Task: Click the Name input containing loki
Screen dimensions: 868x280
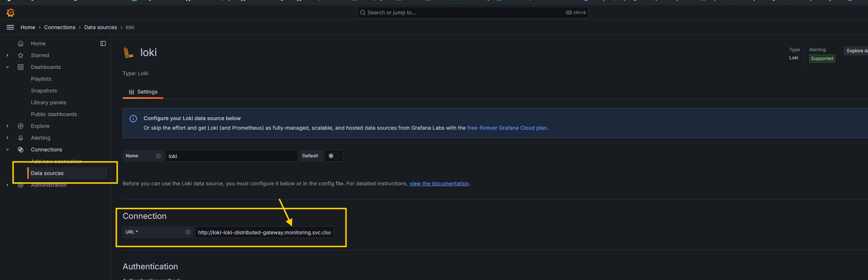Action: pyautogui.click(x=231, y=156)
